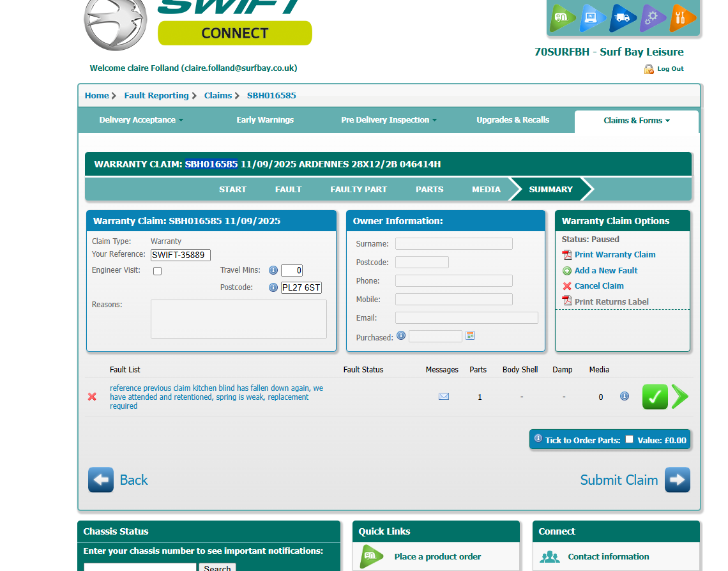Click the Back text link

click(133, 480)
